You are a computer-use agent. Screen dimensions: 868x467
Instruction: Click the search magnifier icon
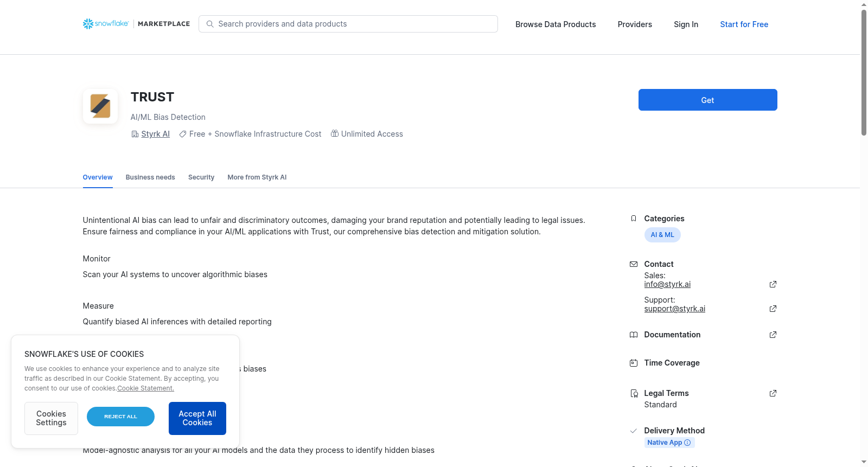(210, 24)
